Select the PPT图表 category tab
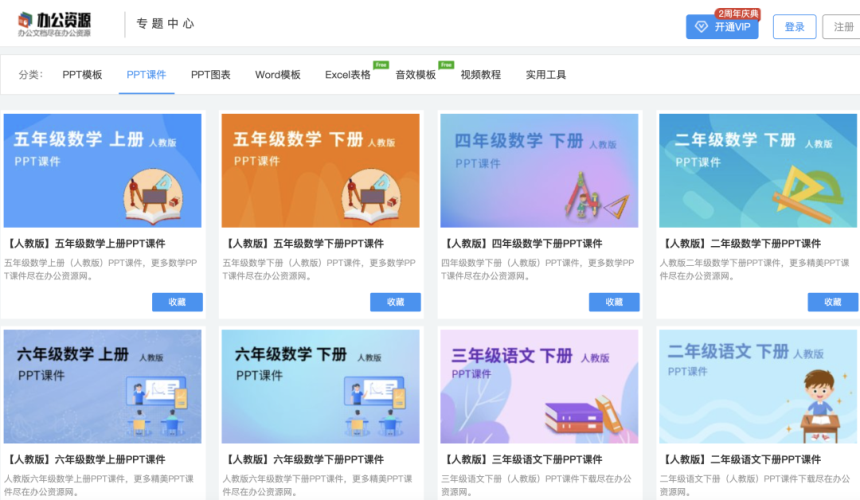The image size is (860, 500). point(211,75)
